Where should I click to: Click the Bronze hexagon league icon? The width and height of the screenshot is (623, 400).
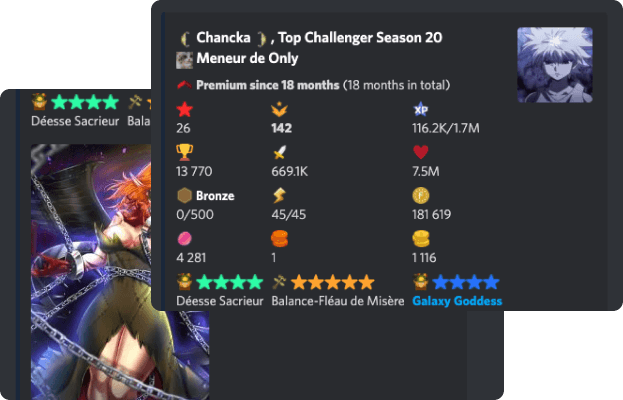click(x=185, y=195)
